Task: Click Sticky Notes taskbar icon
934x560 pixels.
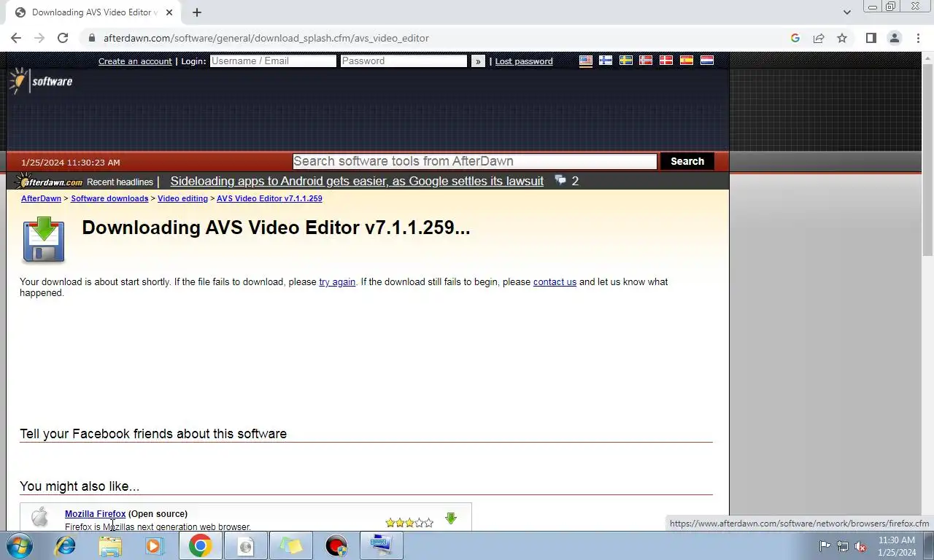Action: click(x=291, y=545)
